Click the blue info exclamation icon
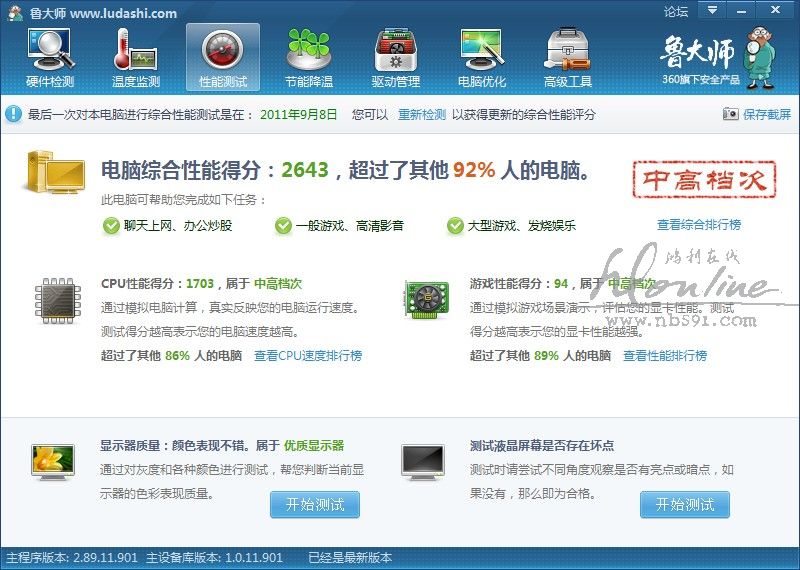 tap(13, 114)
